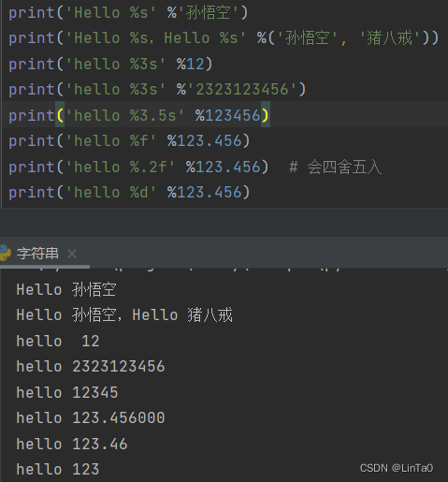Click output line 'Hello 孙悟空'

(x=66, y=290)
